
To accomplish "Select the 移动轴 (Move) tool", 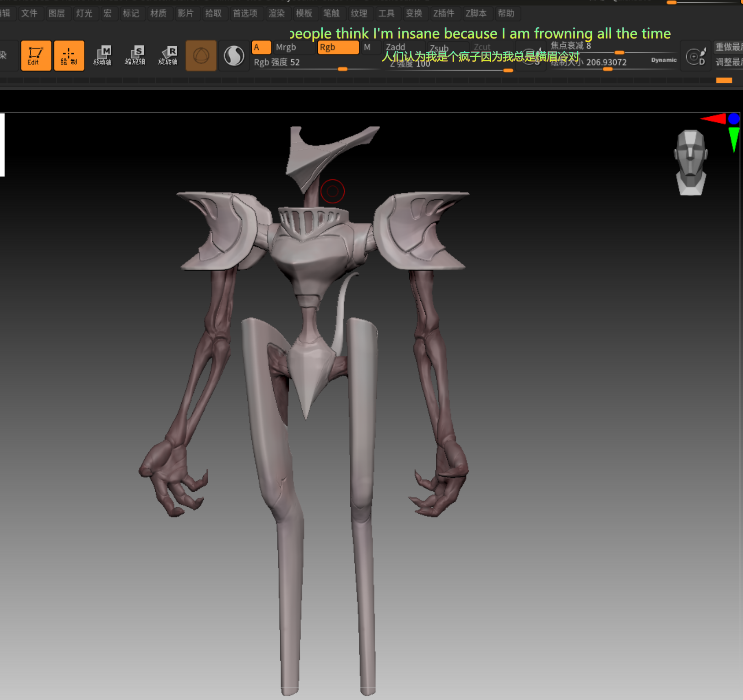I will pos(103,55).
